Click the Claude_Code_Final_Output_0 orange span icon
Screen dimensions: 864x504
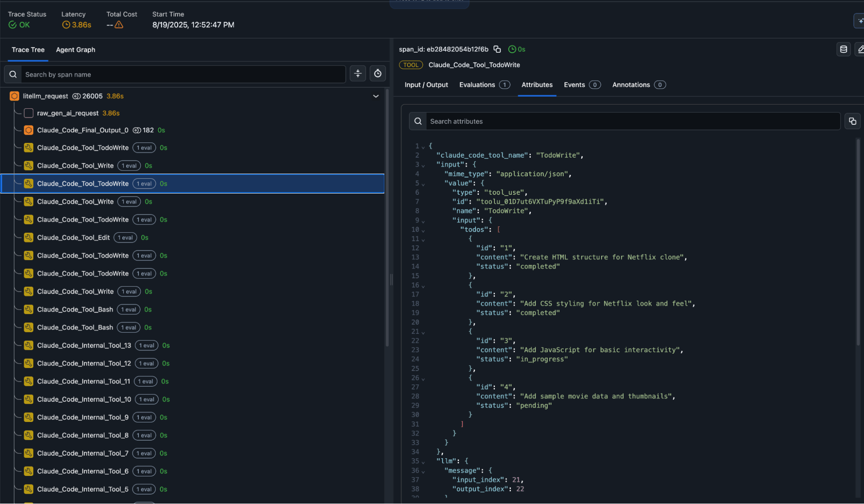29,130
